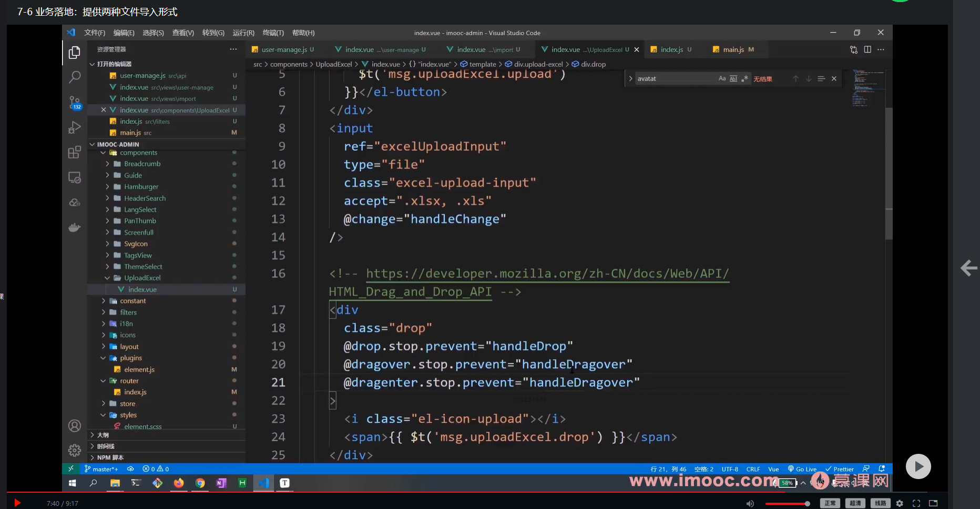Open the MDN Drag and Drop URL link
The width and height of the screenshot is (980, 509).
click(547, 274)
